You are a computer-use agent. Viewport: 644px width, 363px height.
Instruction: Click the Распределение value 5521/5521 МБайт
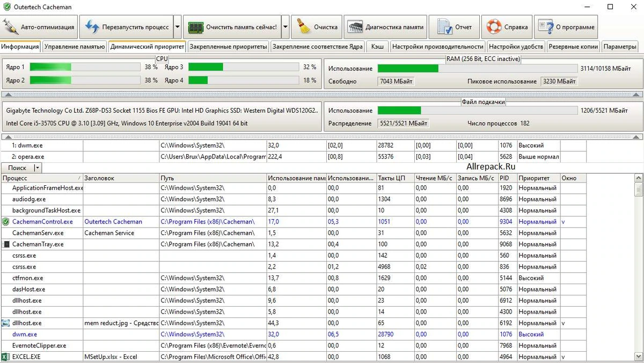[404, 123]
